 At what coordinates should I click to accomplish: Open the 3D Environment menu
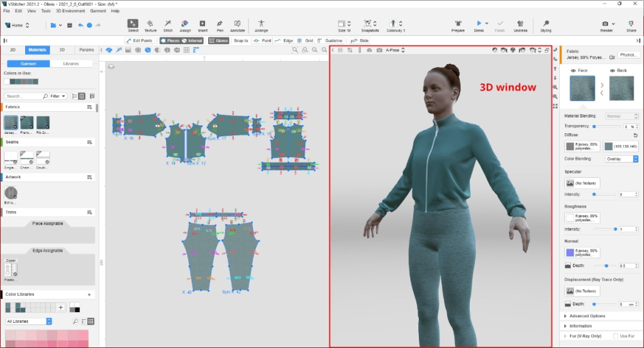pos(69,11)
